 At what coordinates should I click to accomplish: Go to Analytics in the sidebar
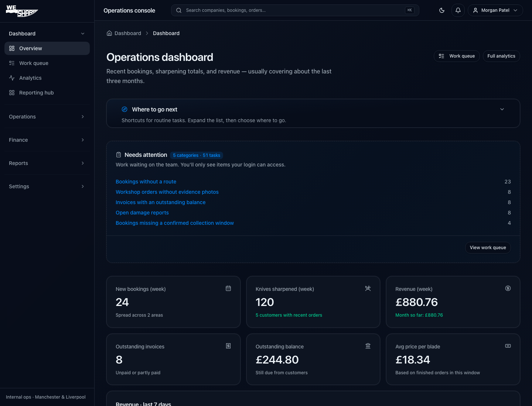47,78
